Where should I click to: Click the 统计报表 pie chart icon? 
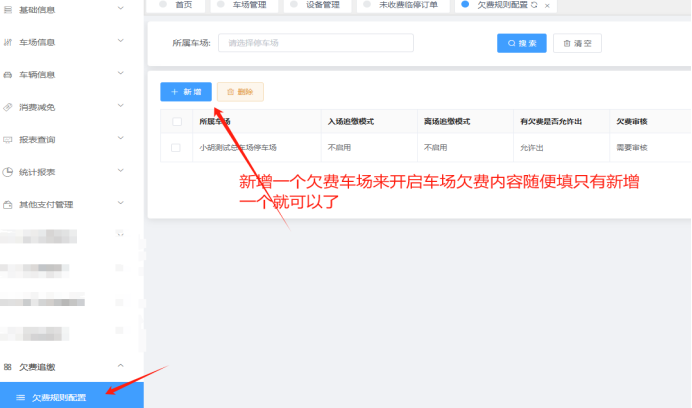click(x=8, y=172)
